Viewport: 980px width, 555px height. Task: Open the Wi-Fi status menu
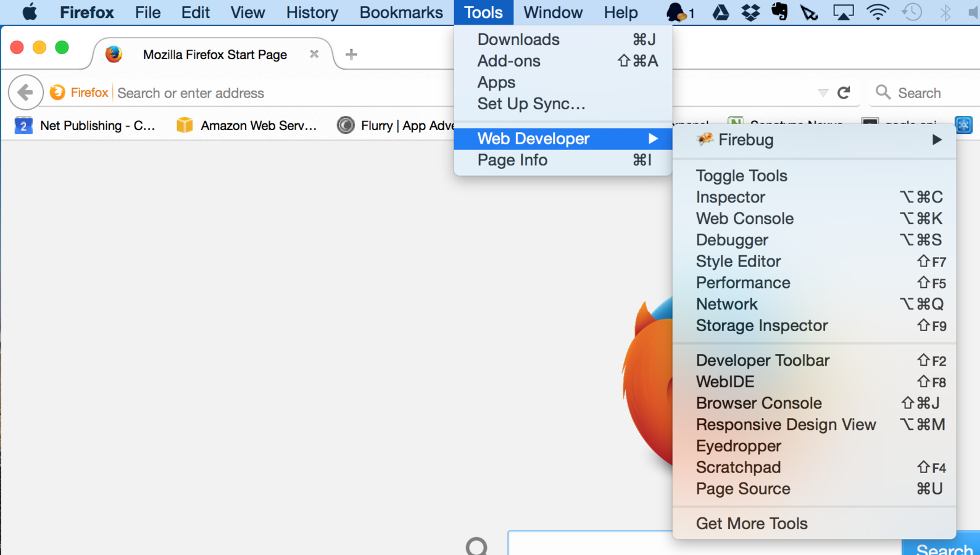point(877,12)
